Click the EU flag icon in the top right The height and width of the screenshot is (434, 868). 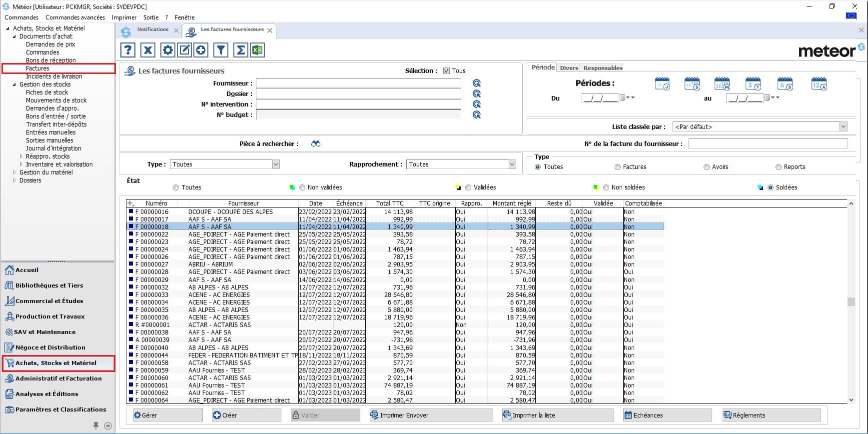(x=851, y=16)
